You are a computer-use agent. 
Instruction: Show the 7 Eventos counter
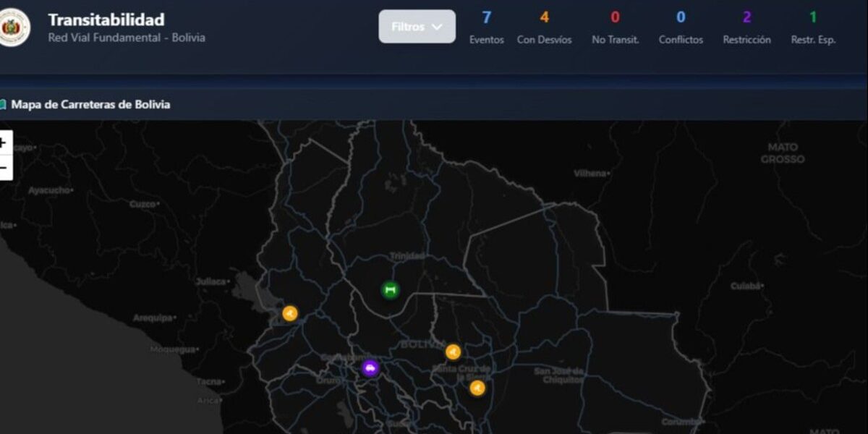(486, 27)
